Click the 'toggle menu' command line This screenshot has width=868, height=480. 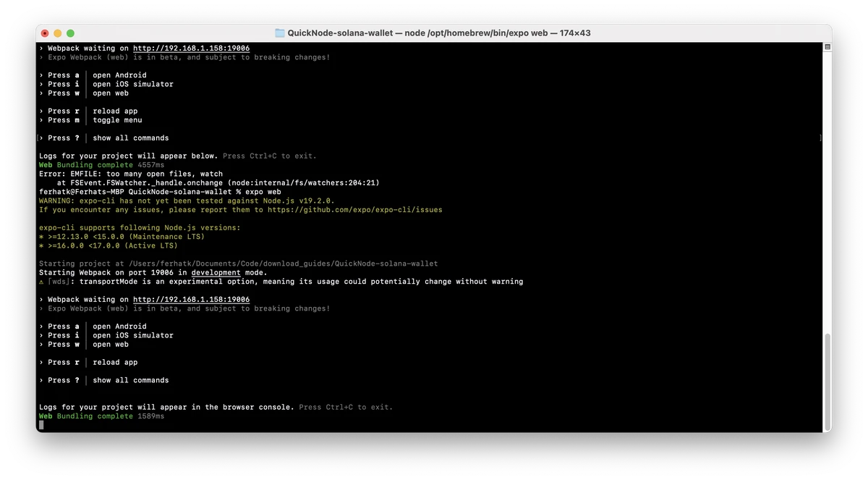tap(117, 120)
